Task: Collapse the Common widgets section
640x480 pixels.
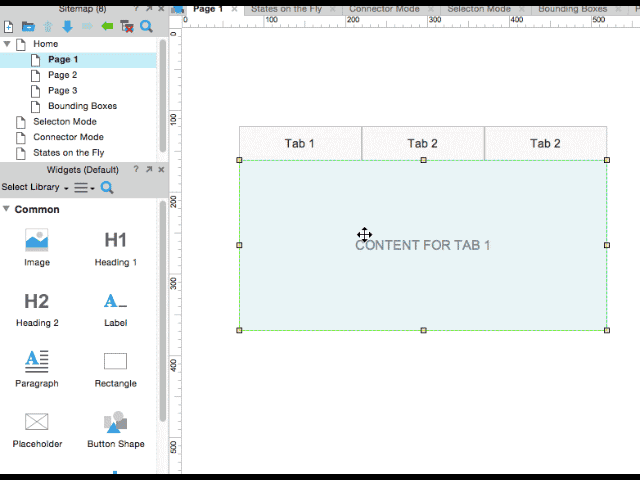Action: (6, 209)
